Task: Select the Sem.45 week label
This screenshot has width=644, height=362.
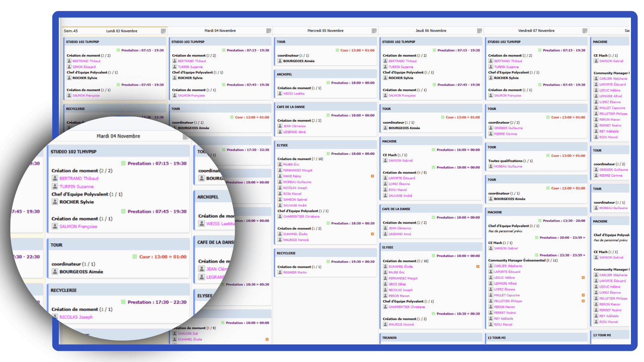Action: 71,31
